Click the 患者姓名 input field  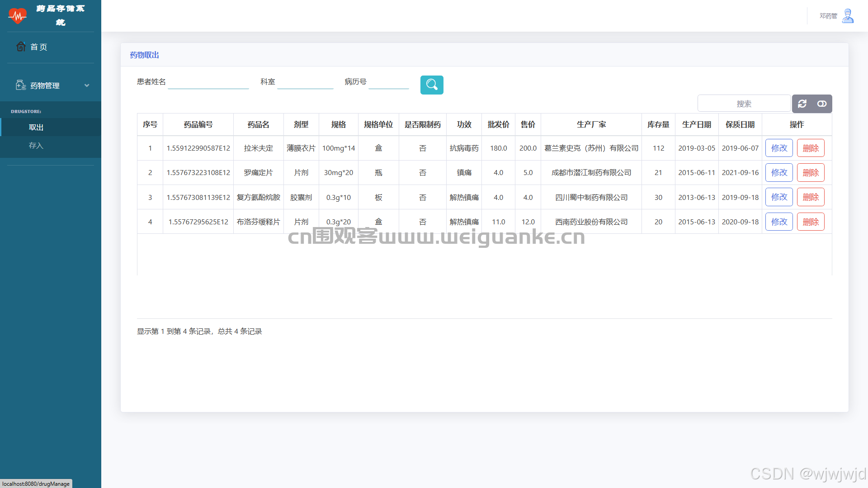(208, 82)
